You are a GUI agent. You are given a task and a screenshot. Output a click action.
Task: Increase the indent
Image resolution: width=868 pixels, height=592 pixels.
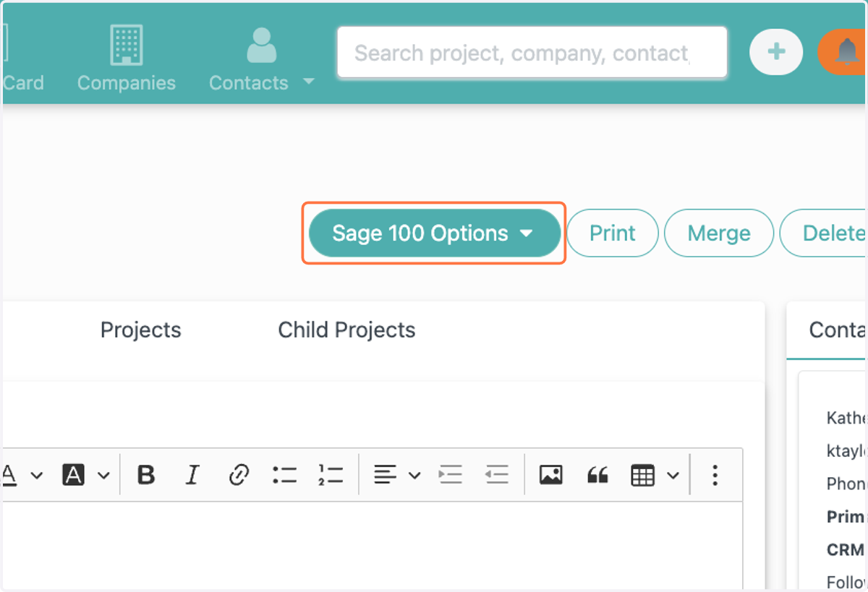point(450,475)
